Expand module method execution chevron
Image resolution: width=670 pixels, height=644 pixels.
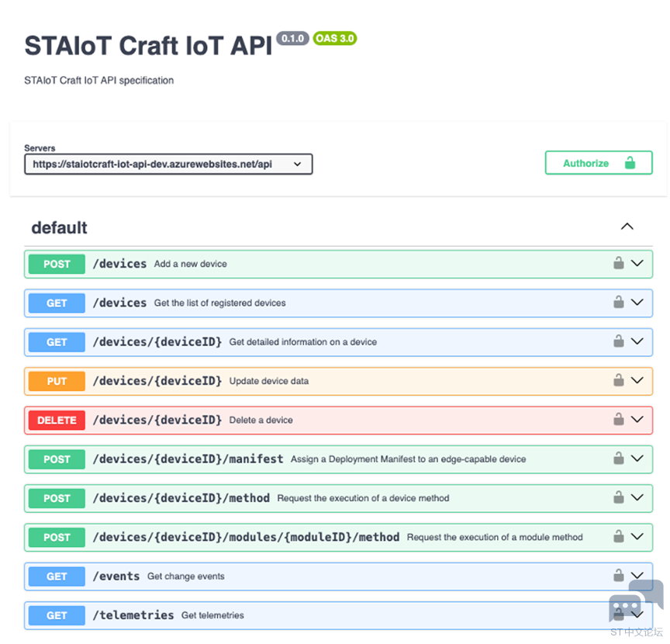[x=637, y=536]
